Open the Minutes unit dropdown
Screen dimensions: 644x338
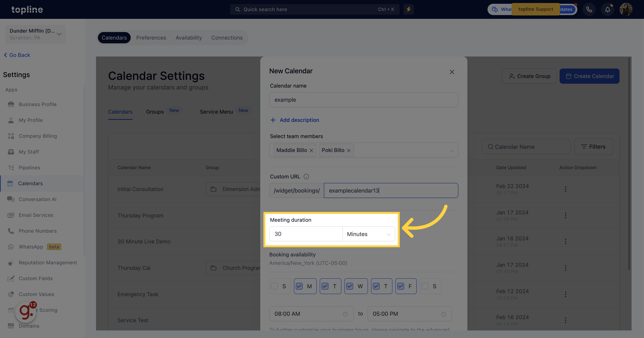tap(369, 234)
